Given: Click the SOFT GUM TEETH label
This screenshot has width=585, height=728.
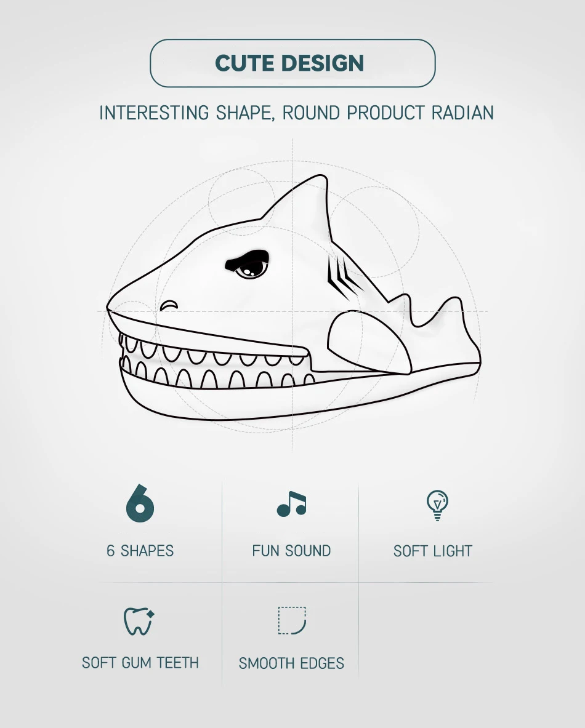Looking at the screenshot, I should 140,663.
